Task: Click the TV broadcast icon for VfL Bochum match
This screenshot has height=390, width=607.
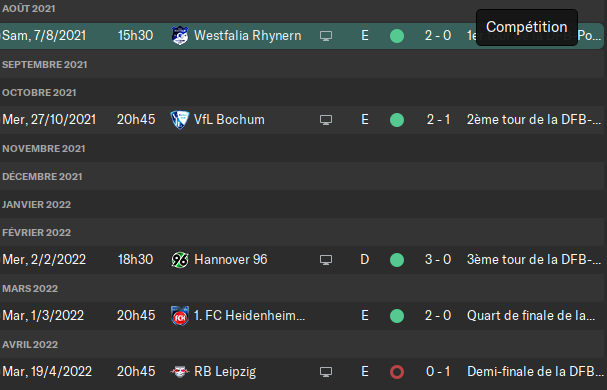Action: coord(326,120)
